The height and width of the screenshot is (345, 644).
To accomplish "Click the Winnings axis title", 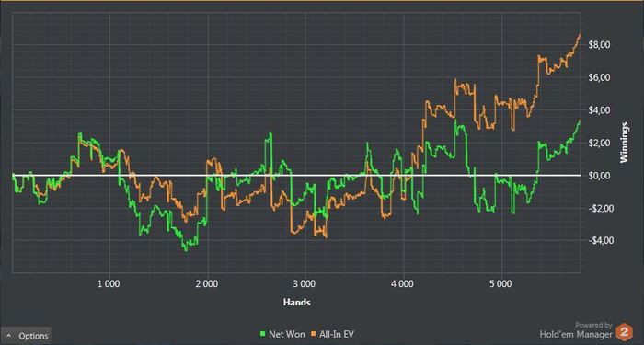I will pyautogui.click(x=625, y=143).
